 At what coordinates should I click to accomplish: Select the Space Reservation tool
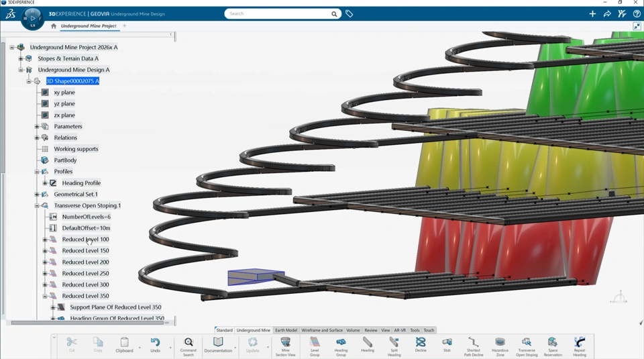(x=553, y=346)
